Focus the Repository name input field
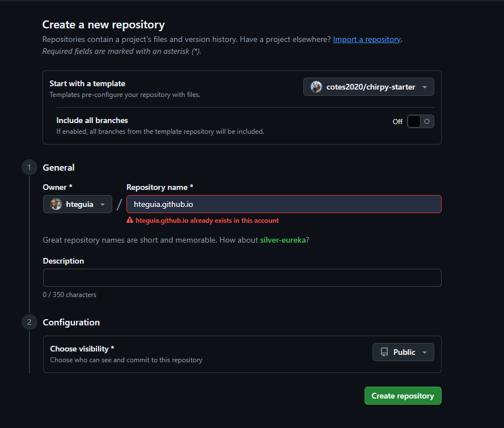The width and height of the screenshot is (504, 428). pos(284,204)
